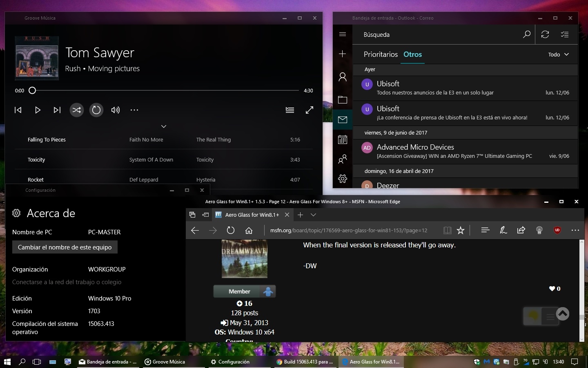Collapse the now playing list chevron
Viewport: 588px width, 368px height.
click(164, 126)
